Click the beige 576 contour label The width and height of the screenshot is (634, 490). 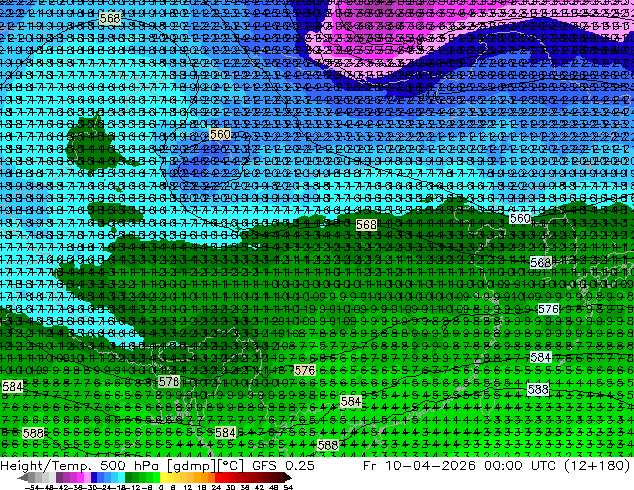click(x=304, y=370)
